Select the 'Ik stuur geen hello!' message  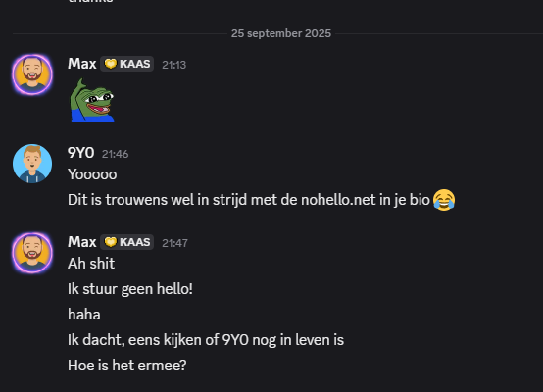click(x=130, y=289)
